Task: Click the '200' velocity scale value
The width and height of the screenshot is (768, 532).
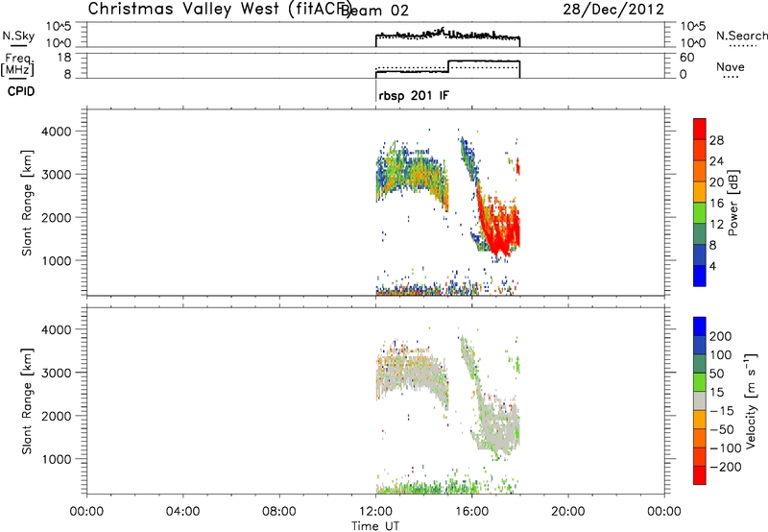Action: coord(721,336)
